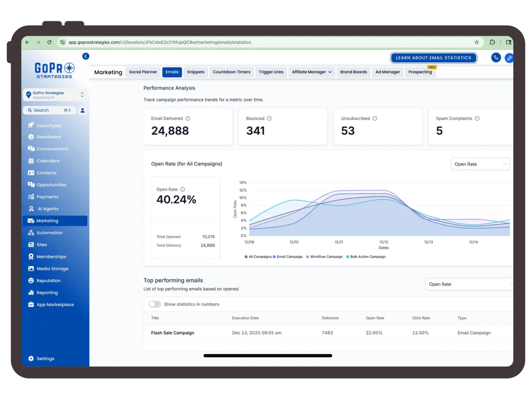The height and width of the screenshot is (399, 532).
Task: Open the chart metric Open Rate dropdown
Action: click(x=480, y=164)
